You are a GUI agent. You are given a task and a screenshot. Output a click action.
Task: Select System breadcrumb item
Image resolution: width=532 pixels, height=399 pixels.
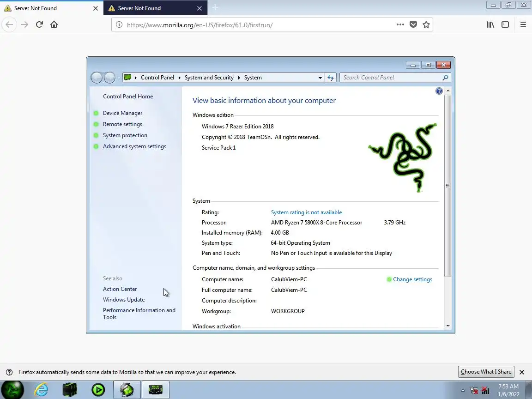(253, 78)
